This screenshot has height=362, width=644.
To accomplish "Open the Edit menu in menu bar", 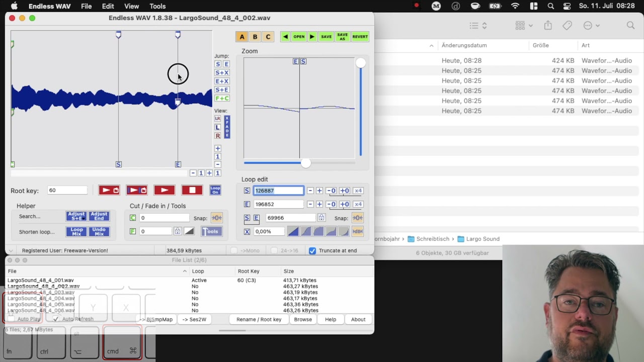I will 108,6.
